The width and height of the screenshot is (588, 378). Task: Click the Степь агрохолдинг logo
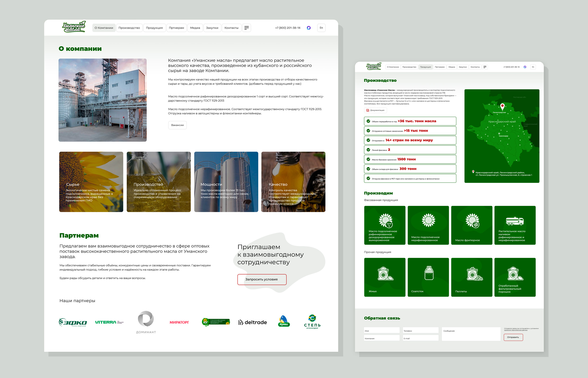point(312,322)
